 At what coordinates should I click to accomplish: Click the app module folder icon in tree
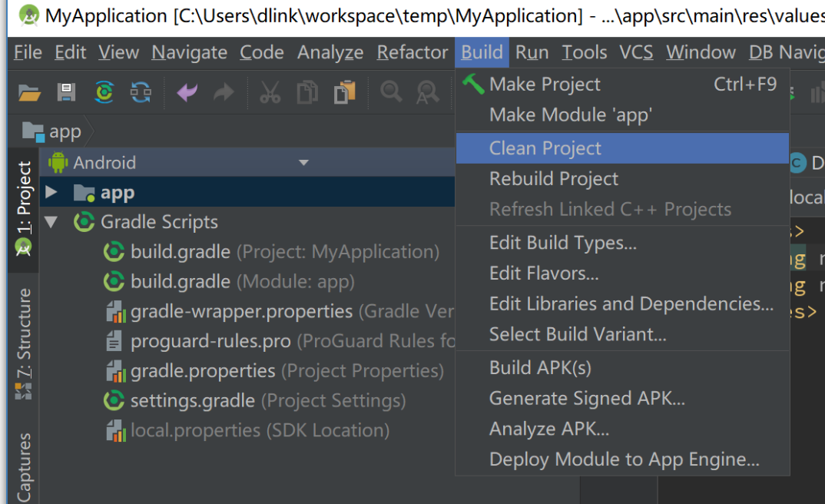pos(84,193)
